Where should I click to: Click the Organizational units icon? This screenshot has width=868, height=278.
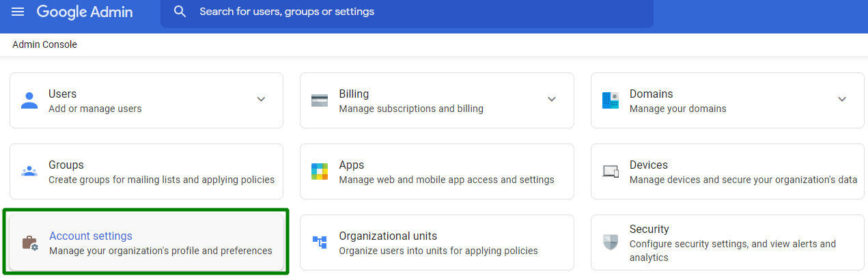[320, 242]
